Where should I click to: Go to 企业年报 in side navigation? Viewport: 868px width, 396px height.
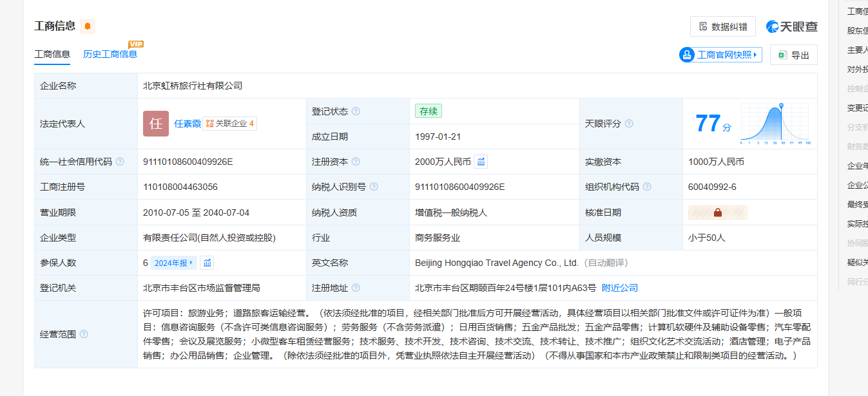[x=858, y=166]
